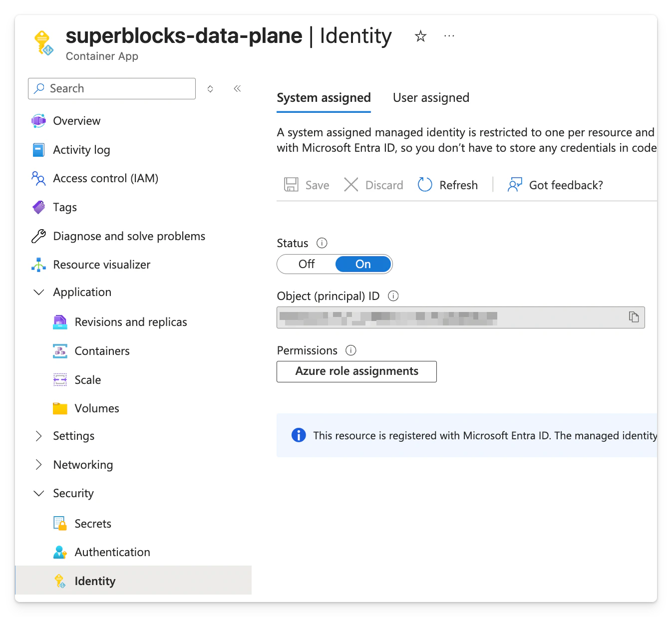Click the superblocks-data-plane title text
Viewport: 672px width, 617px height.
point(184,36)
